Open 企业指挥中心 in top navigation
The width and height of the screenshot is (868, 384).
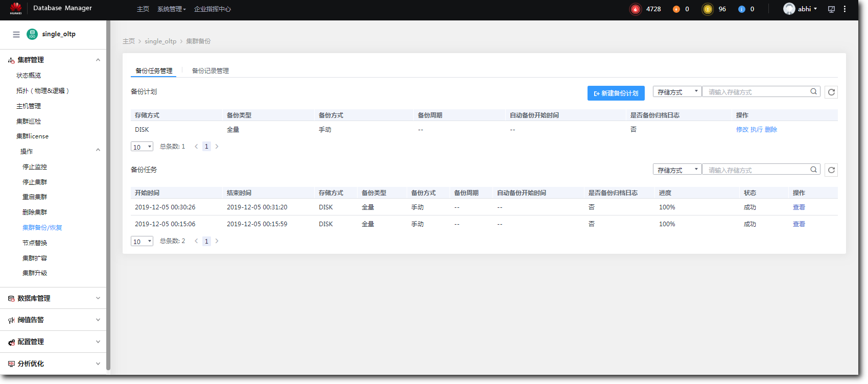tap(213, 9)
